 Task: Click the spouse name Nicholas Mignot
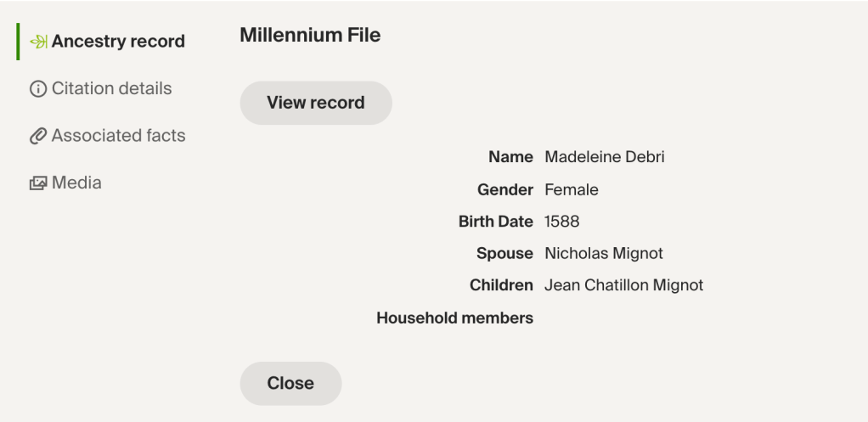point(604,254)
